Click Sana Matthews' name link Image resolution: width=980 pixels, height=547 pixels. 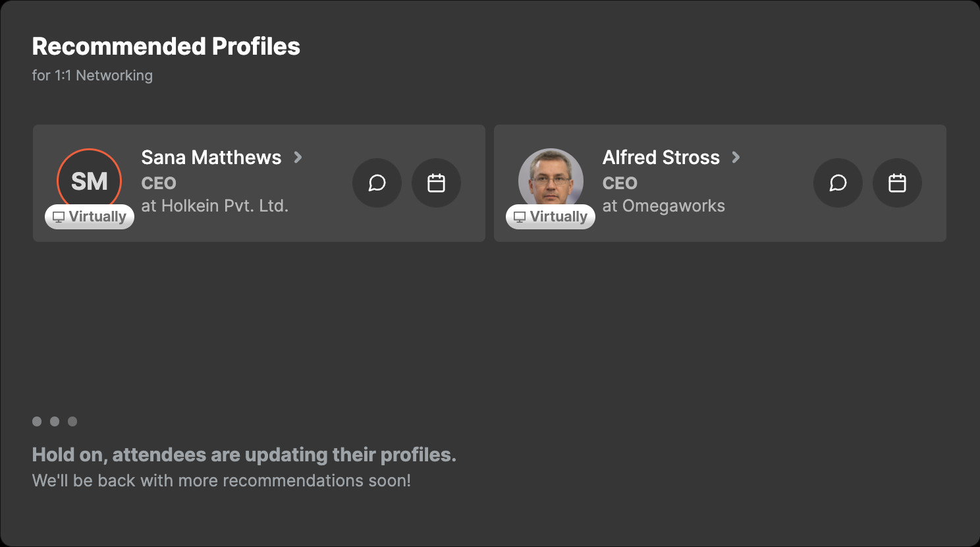tap(211, 158)
